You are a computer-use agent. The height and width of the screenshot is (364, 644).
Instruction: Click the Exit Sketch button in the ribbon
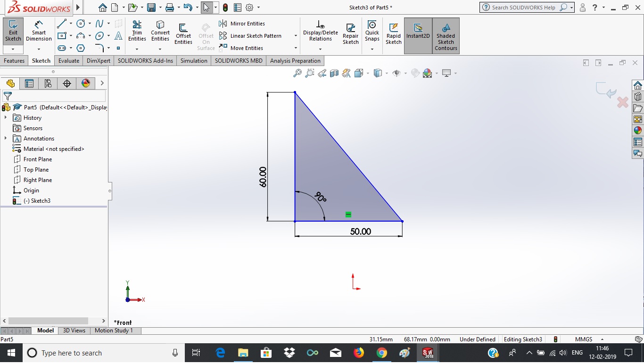tap(13, 31)
